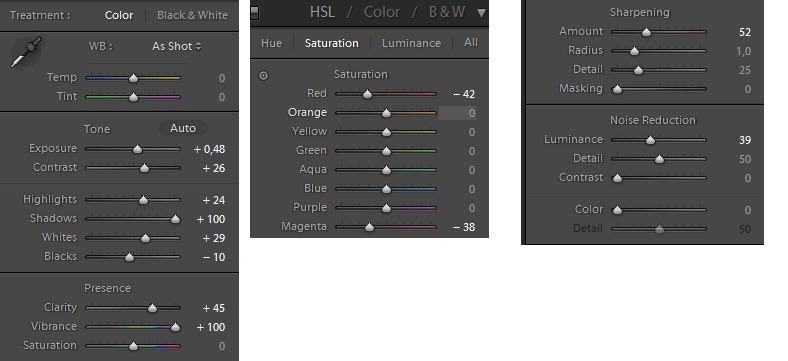Click the Green saturation slider handle
Image resolution: width=788 pixels, height=361 pixels.
point(386,151)
